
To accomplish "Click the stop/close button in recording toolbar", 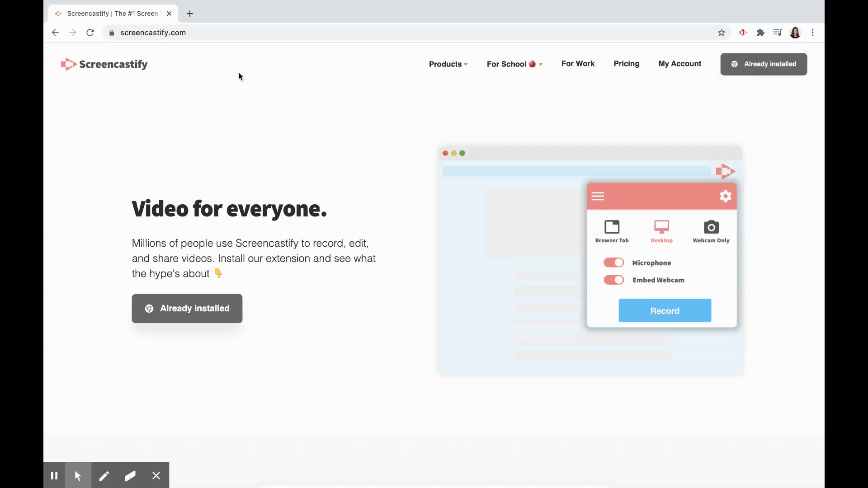I will 156,475.
